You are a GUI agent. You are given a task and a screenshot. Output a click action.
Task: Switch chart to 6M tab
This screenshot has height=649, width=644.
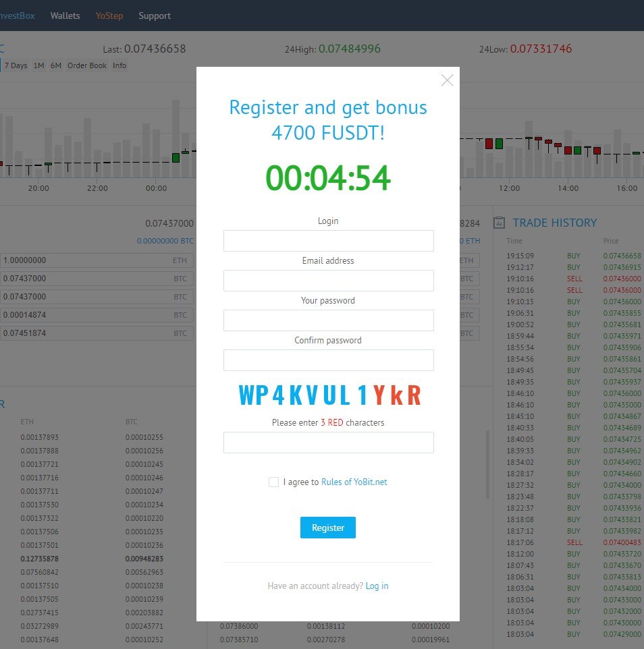click(56, 65)
